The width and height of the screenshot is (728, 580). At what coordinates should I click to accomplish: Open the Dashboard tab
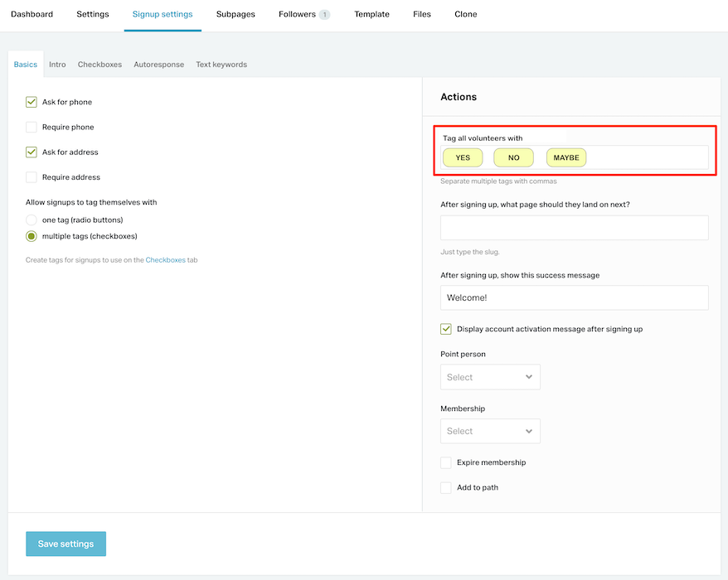pos(32,14)
